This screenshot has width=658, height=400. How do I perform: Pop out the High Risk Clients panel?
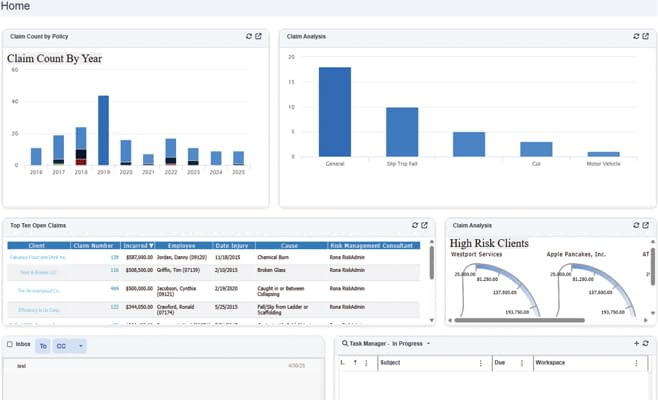pos(647,225)
